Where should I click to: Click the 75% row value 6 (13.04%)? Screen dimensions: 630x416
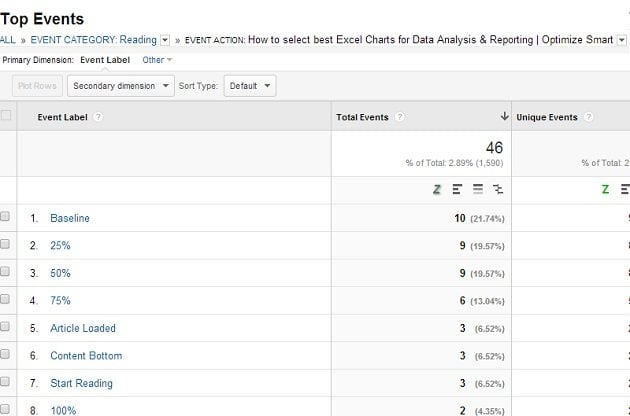point(482,301)
